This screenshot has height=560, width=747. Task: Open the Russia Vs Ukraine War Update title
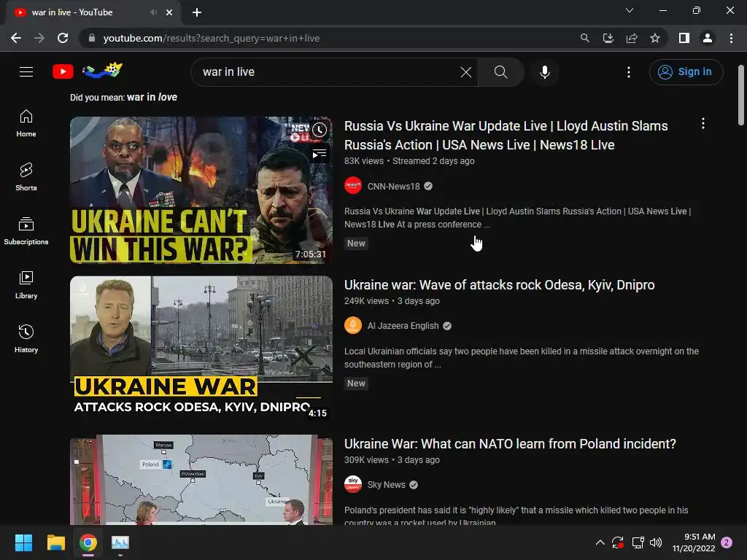(506, 135)
